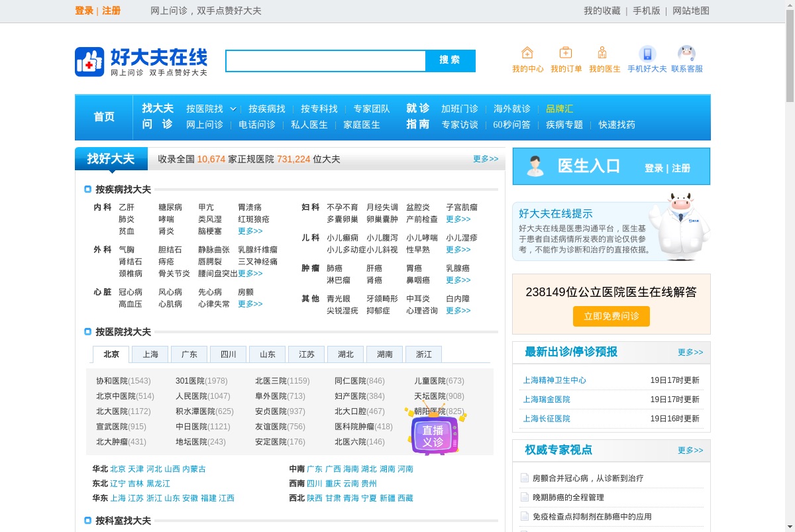Select the 湖南 hospital tab
Viewport: 795px width, 532px height.
click(x=385, y=354)
